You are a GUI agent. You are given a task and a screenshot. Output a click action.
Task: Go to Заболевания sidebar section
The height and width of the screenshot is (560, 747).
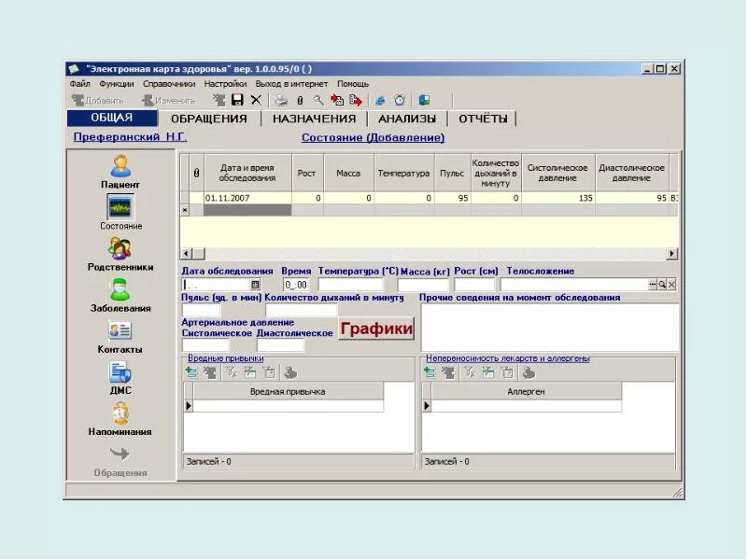(120, 296)
